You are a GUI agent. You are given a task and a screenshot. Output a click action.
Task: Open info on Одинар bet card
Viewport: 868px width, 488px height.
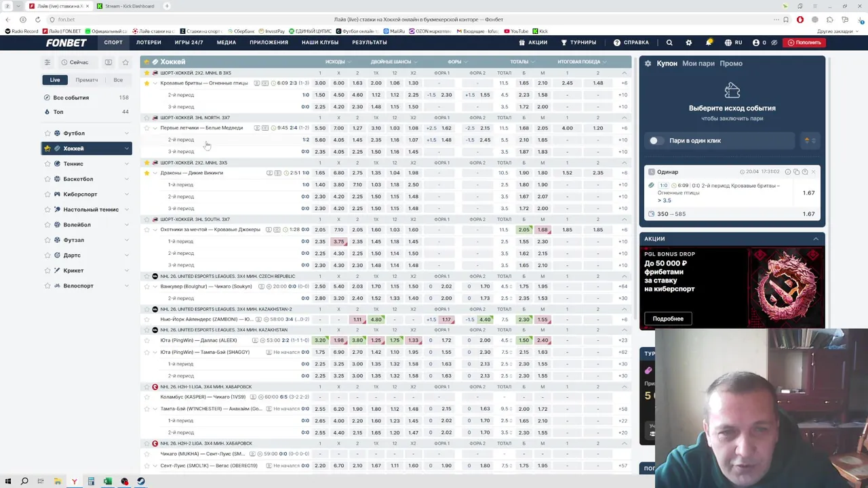point(788,172)
